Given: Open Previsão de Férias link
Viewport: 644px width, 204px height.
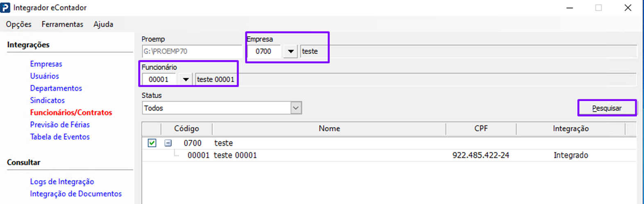Looking at the screenshot, I should (x=60, y=125).
